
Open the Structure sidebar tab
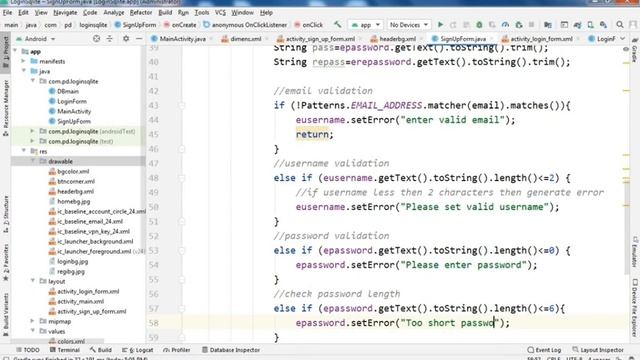(x=5, y=214)
